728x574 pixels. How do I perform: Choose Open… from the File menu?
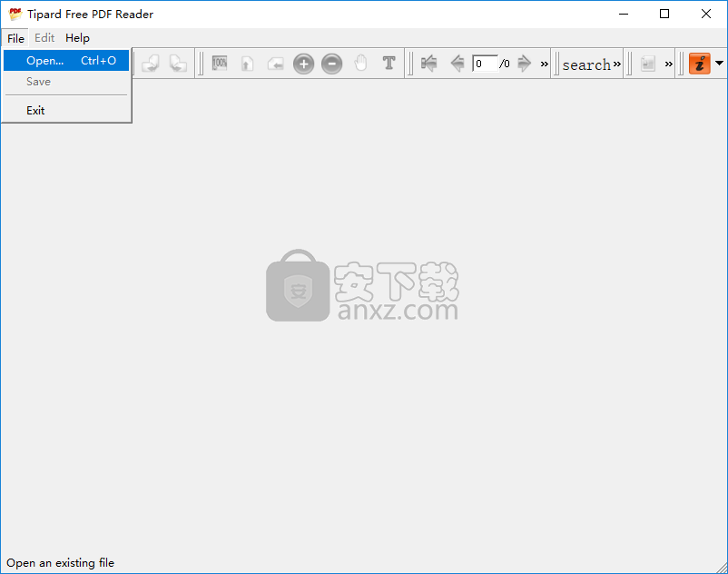(66, 60)
